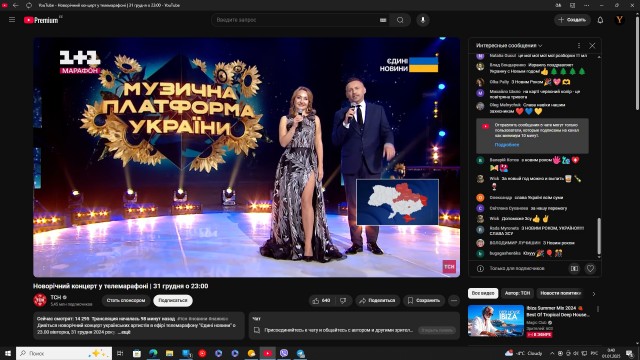Go to YouTube Premium home logo

41,20
